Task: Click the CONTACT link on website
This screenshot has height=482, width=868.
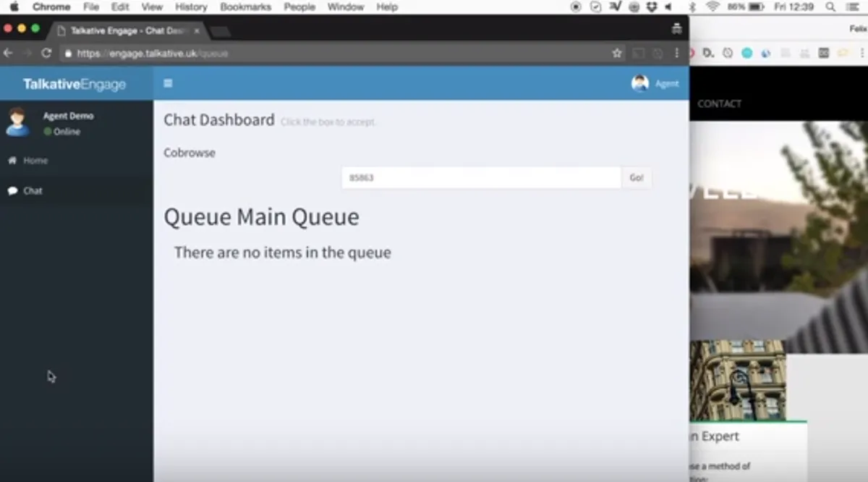Action: point(719,103)
